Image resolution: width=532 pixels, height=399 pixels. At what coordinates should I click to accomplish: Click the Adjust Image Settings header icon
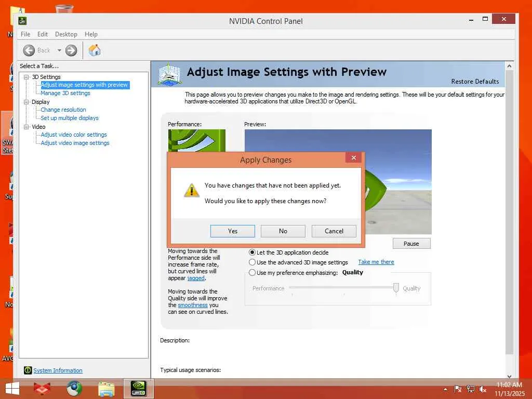click(x=170, y=74)
